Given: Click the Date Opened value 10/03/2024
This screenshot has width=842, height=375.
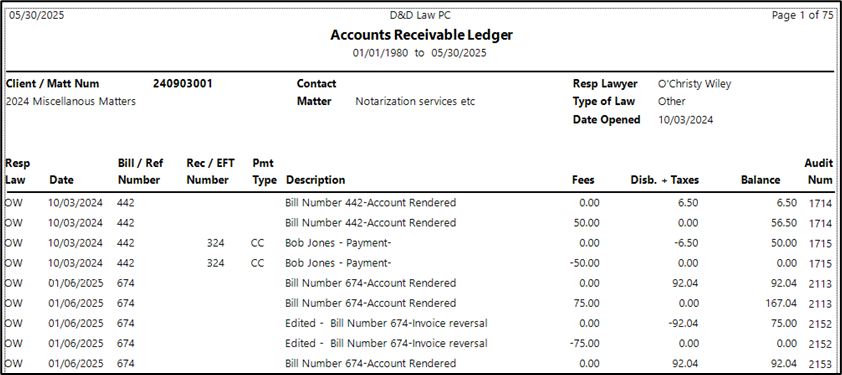Looking at the screenshot, I should pos(686,120).
